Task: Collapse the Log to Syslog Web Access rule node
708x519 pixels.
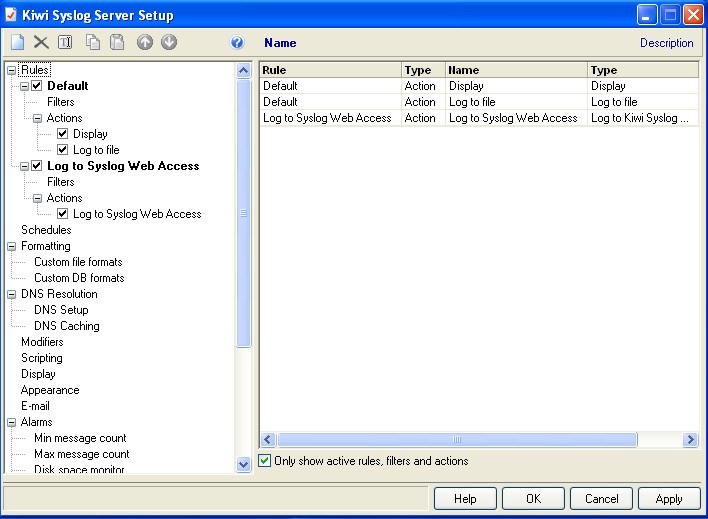Action: tap(24, 166)
